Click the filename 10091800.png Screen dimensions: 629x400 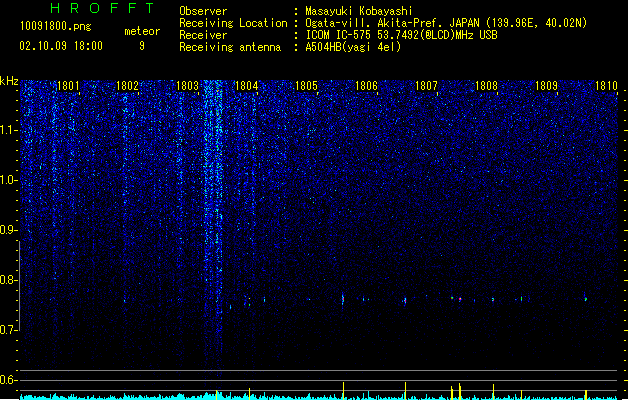(56, 26)
